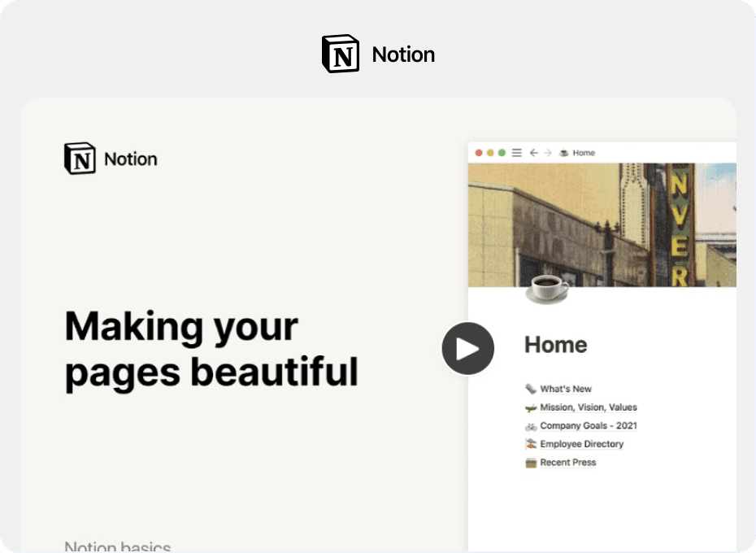Open the hamburger sidebar menu icon

[517, 153]
